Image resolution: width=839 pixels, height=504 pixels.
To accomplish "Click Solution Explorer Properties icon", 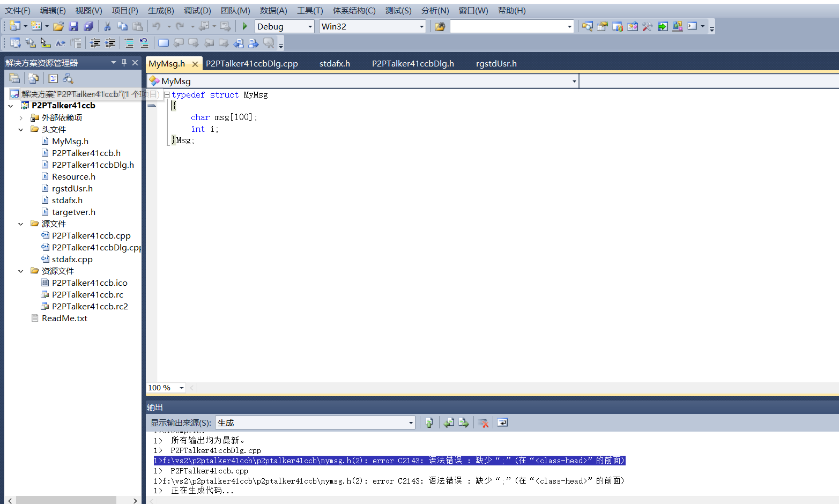I will 14,78.
